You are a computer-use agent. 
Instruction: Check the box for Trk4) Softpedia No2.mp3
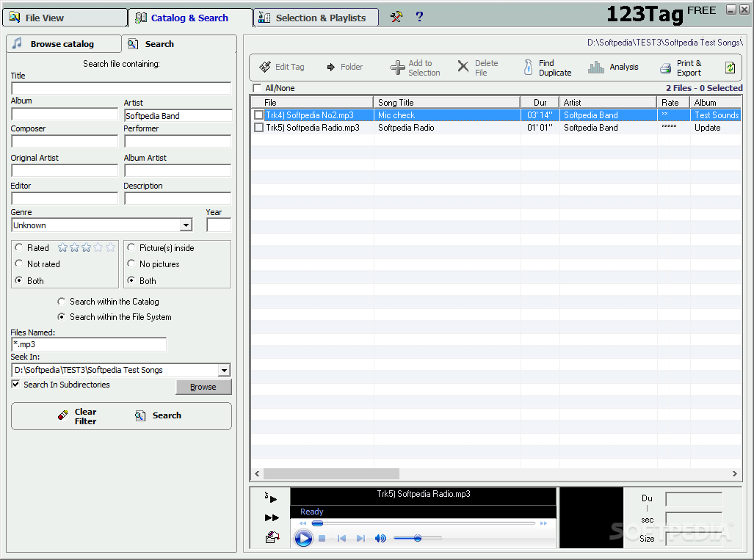click(x=258, y=115)
